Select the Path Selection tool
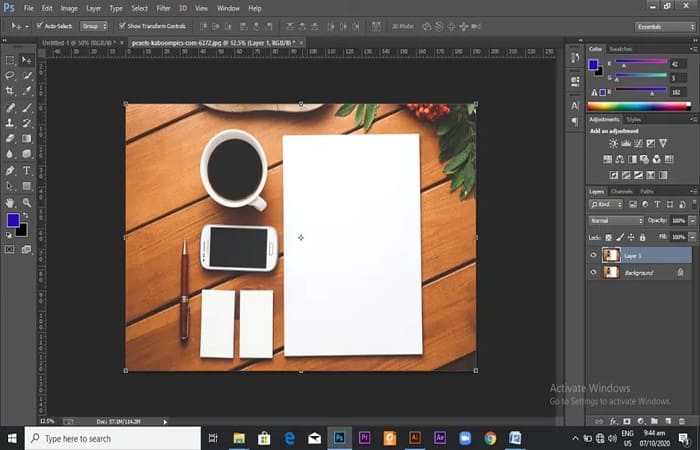The height and width of the screenshot is (450, 700). (x=10, y=186)
